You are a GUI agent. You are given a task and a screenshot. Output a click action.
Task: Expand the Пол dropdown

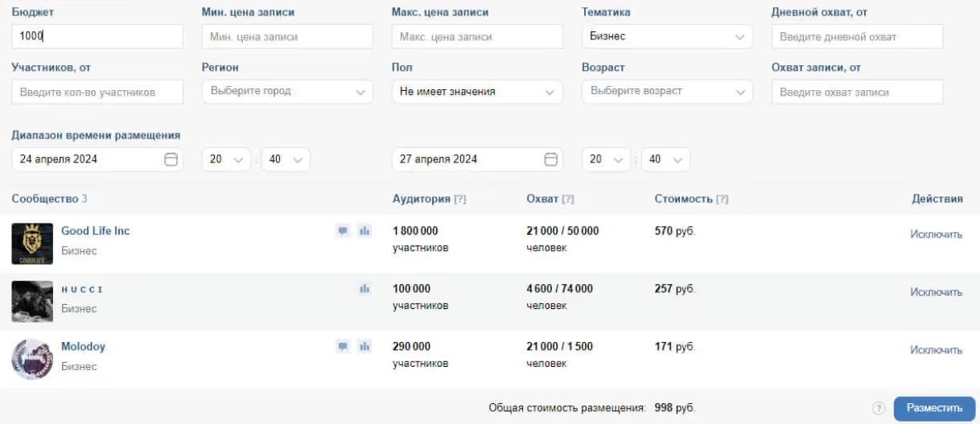coord(476,92)
